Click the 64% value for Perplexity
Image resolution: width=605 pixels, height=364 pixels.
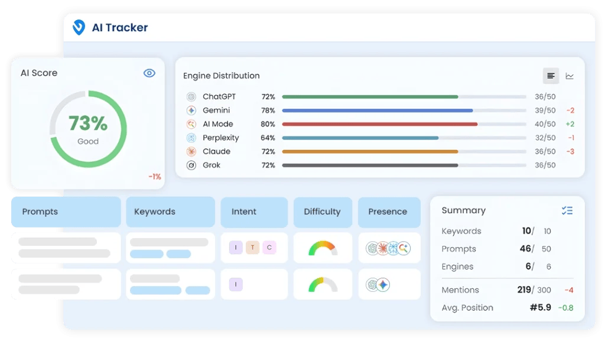[x=268, y=138]
